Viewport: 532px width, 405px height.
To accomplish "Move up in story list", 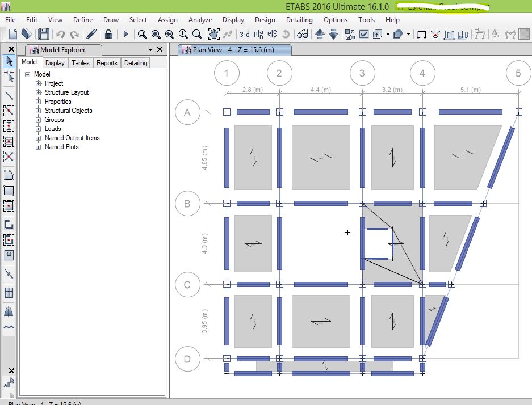I will click(x=320, y=34).
